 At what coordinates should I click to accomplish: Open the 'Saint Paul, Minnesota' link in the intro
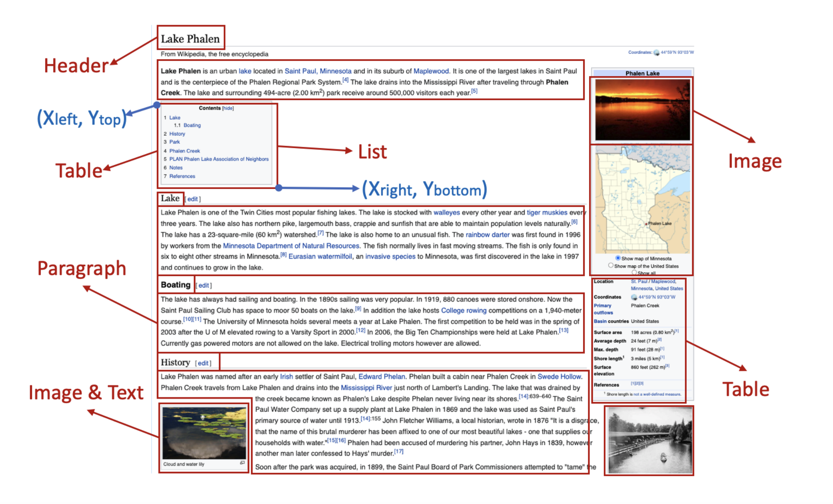pos(318,71)
